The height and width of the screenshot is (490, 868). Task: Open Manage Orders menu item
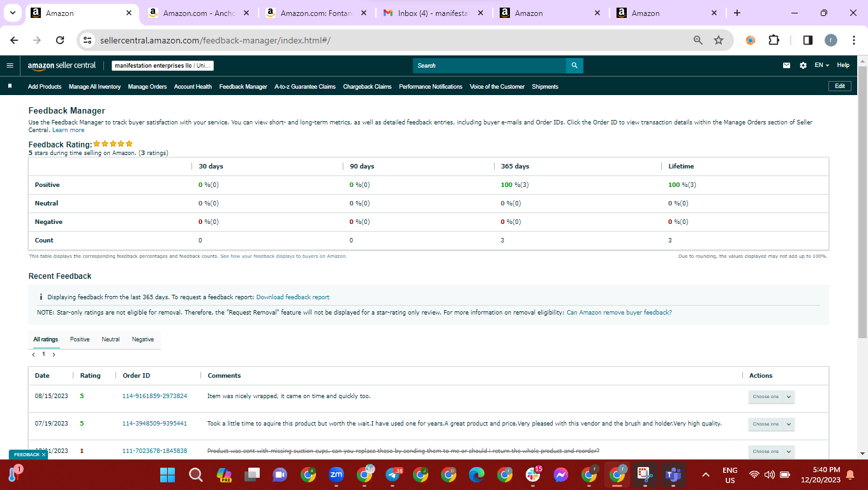(147, 87)
